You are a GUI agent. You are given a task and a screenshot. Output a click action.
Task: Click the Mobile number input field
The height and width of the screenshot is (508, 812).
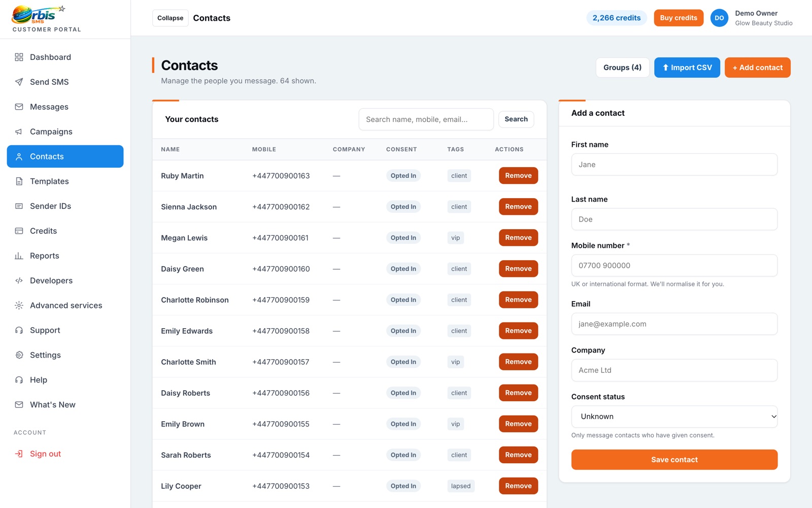[674, 266]
